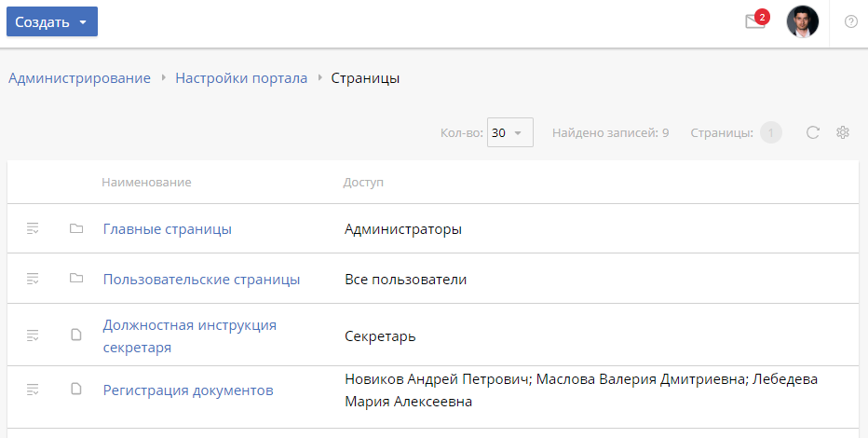Open the help question mark icon
Viewport: 868px width, 438px height.
pyautogui.click(x=851, y=21)
